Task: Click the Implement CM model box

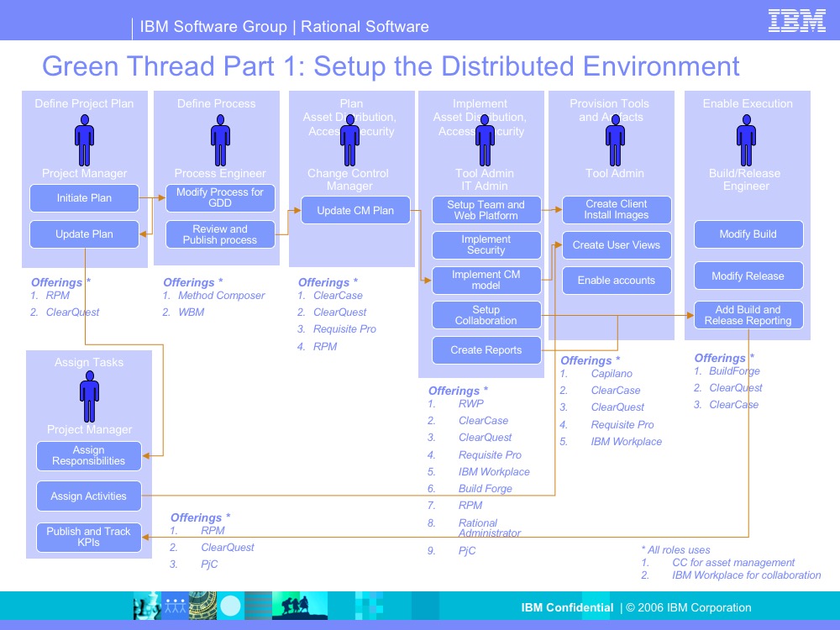Action: 486,281
